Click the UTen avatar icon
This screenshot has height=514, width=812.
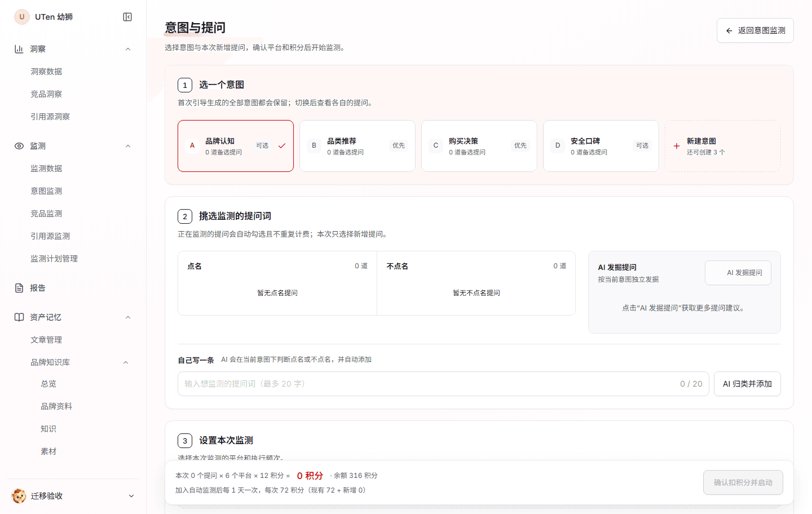22,17
